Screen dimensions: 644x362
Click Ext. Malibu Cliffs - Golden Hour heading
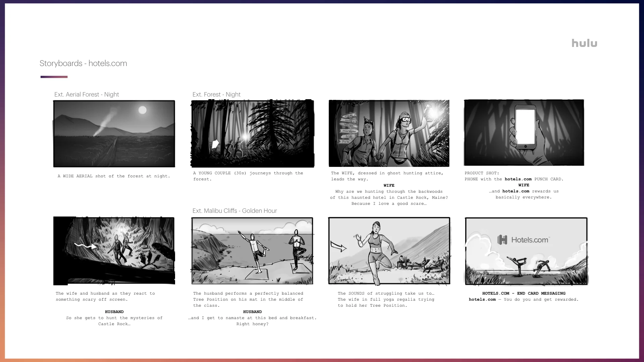pyautogui.click(x=234, y=211)
